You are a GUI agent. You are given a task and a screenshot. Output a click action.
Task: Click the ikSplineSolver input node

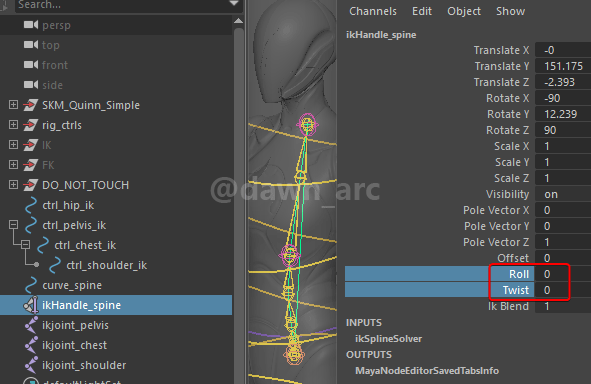coord(388,339)
